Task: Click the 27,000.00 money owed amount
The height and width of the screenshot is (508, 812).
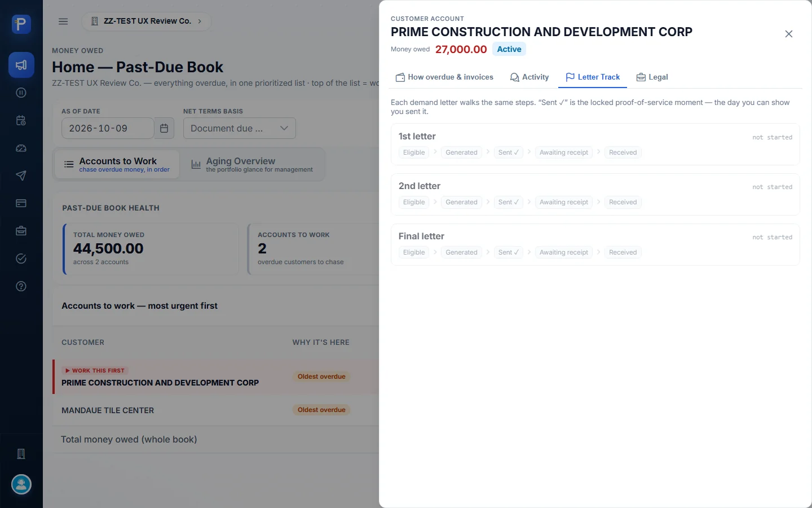Action: pyautogui.click(x=461, y=49)
